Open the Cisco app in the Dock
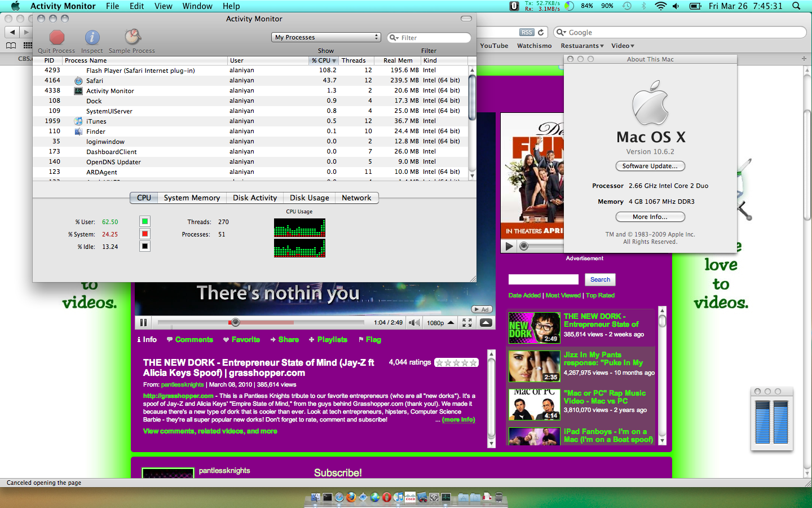 [410, 497]
